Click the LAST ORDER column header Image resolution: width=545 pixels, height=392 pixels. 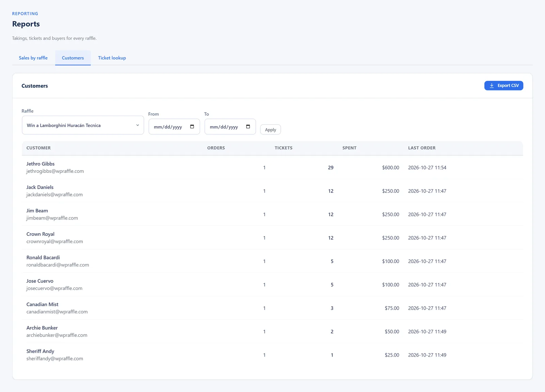pos(422,148)
